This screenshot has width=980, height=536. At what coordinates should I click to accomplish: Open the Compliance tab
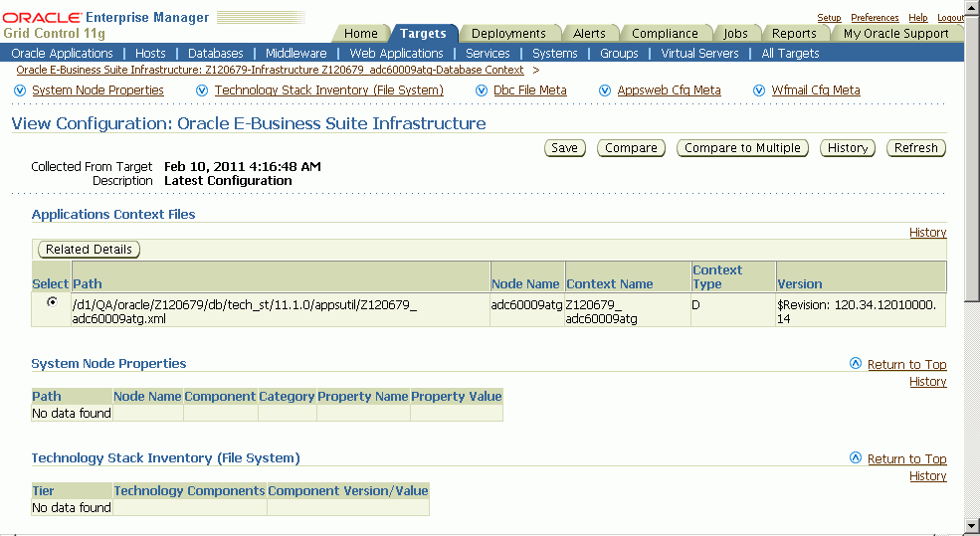point(665,33)
